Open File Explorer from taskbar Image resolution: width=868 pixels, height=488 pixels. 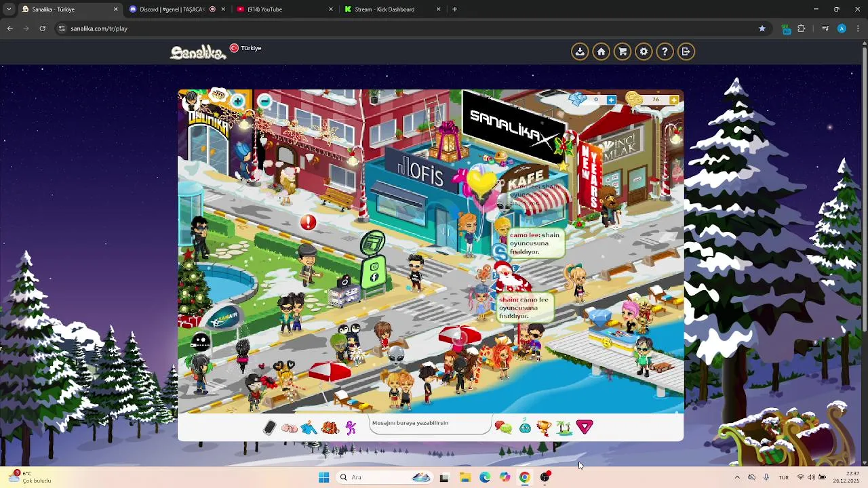[465, 477]
